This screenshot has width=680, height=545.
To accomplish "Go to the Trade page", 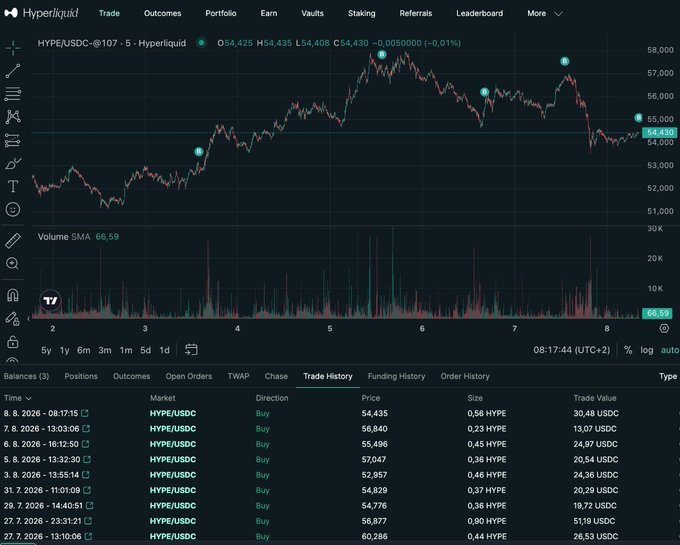I will [109, 13].
